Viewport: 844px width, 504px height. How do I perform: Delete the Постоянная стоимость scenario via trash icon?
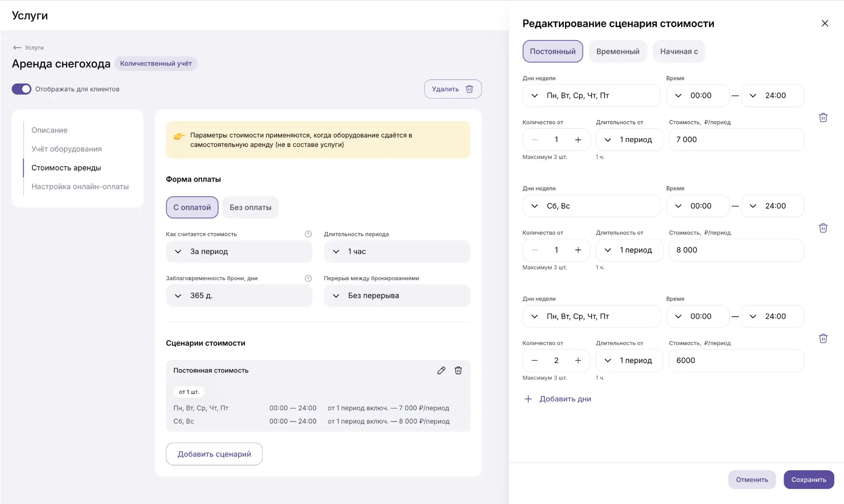(458, 370)
